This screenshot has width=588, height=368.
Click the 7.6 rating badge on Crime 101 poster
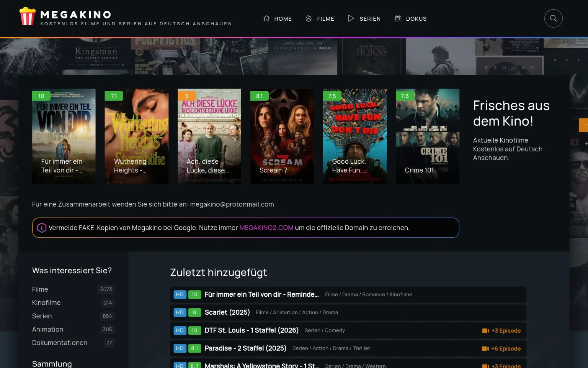[405, 96]
